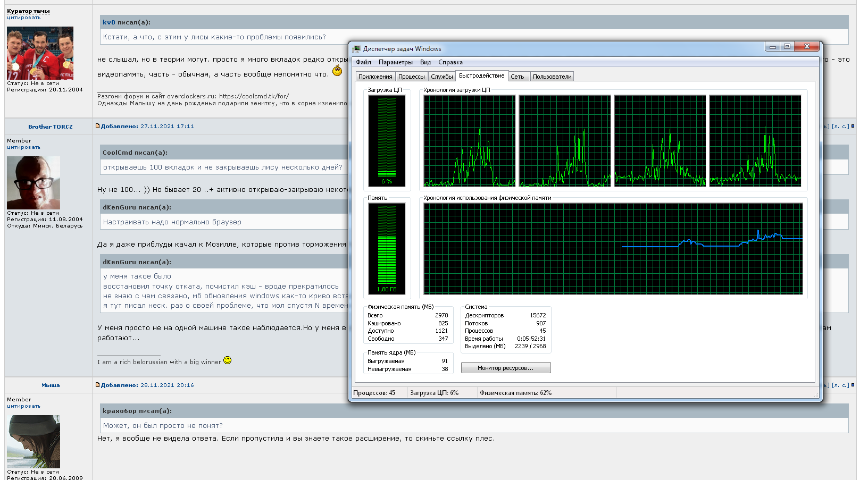Click '[л. с.]' link in Brother TORCZ's post header
The height and width of the screenshot is (480, 868).
(841, 127)
